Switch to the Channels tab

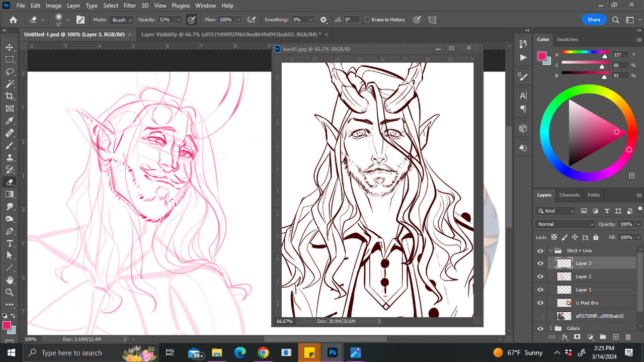tap(569, 195)
